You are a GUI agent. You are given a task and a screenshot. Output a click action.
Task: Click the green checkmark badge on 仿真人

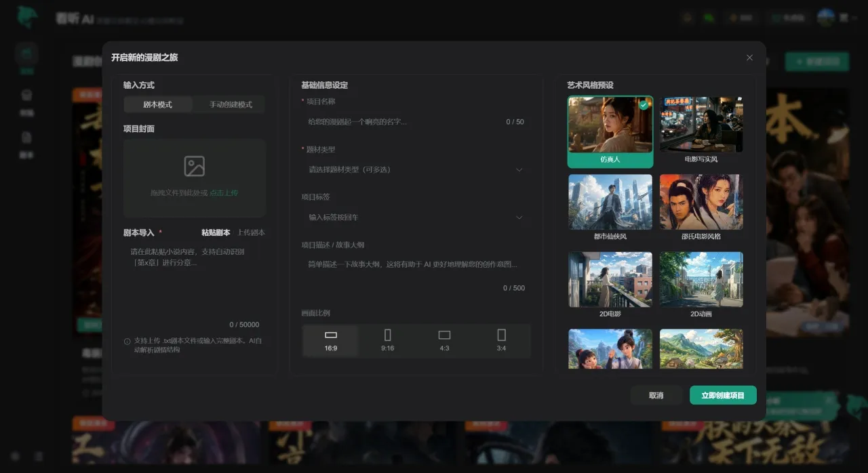[644, 105]
